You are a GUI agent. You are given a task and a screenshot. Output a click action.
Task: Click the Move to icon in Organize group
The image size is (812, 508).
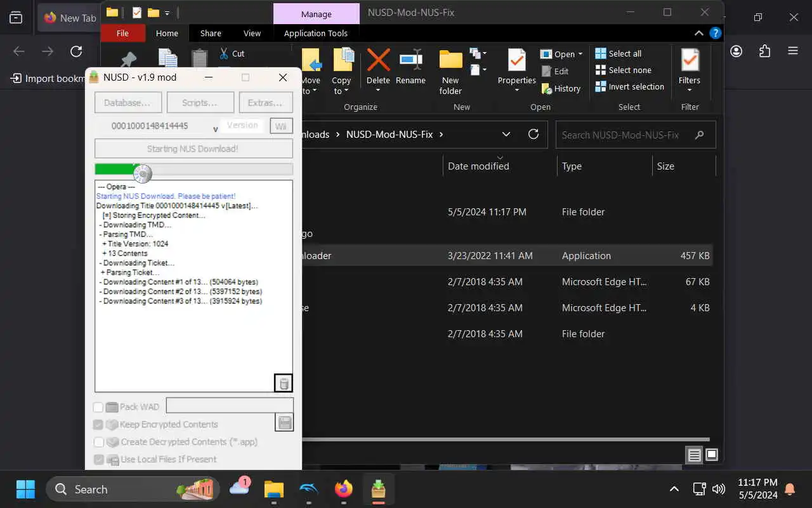tap(311, 60)
